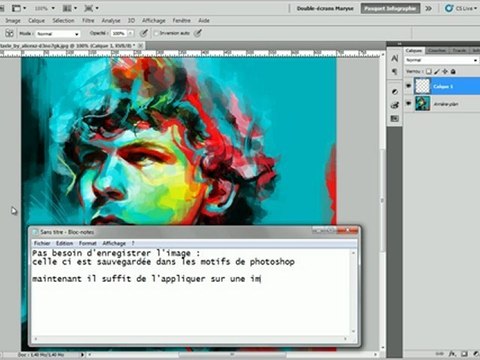Show more workspaces with double chevron
The image size is (480, 360).
click(429, 8)
